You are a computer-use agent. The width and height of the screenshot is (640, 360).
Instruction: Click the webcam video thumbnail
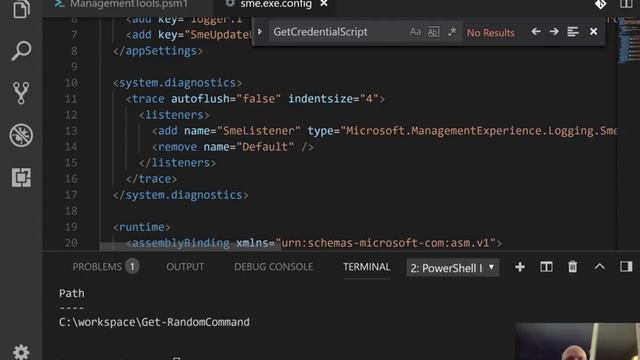pos(578,342)
